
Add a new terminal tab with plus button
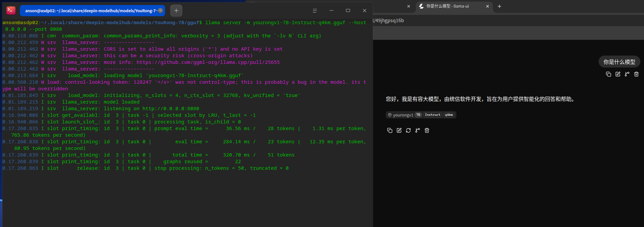click(176, 11)
